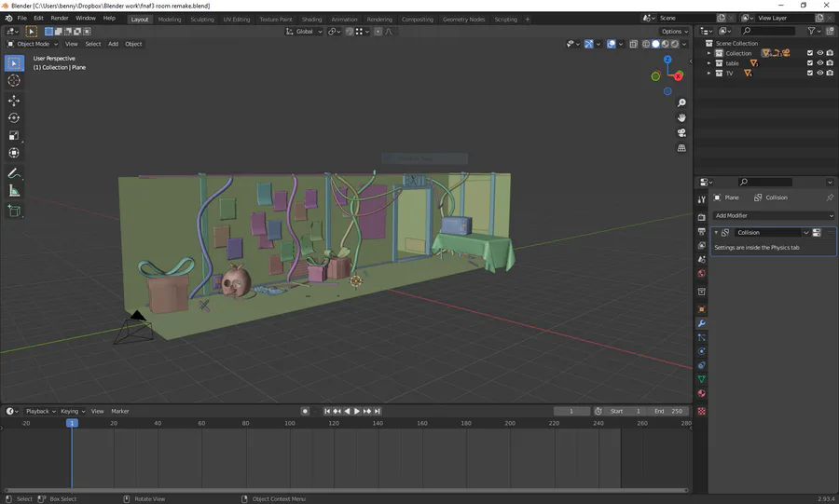Viewport: 839px width, 504px height.
Task: Click the Options button in viewport header
Action: 674,31
